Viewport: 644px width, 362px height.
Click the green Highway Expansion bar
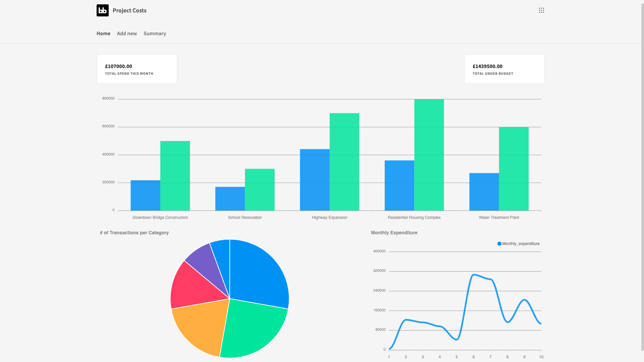point(344,162)
